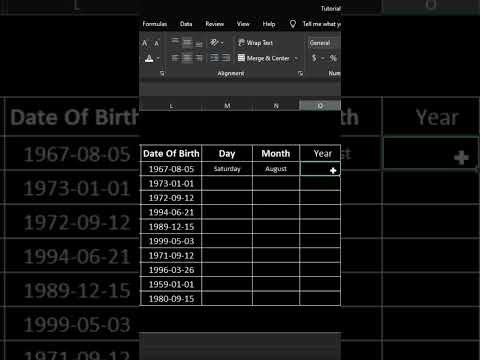The image size is (480, 360).
Task: Select the date cell 1999-05-03
Action: (171, 241)
